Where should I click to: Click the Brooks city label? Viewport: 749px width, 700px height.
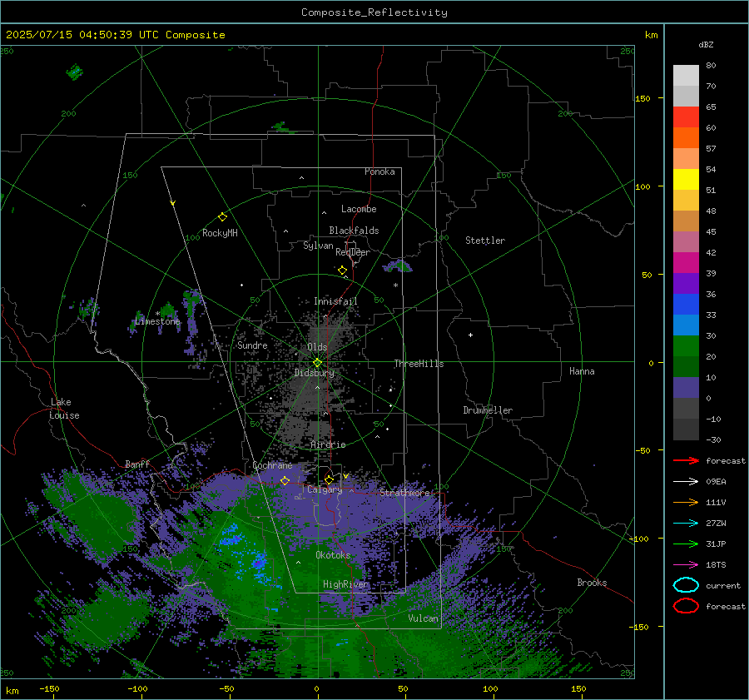tap(592, 583)
